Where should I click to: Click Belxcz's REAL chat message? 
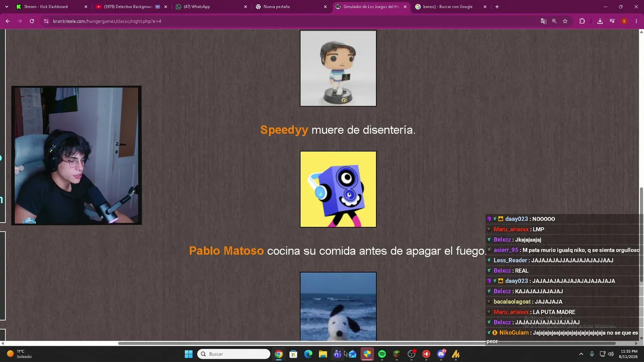[x=507, y=270]
